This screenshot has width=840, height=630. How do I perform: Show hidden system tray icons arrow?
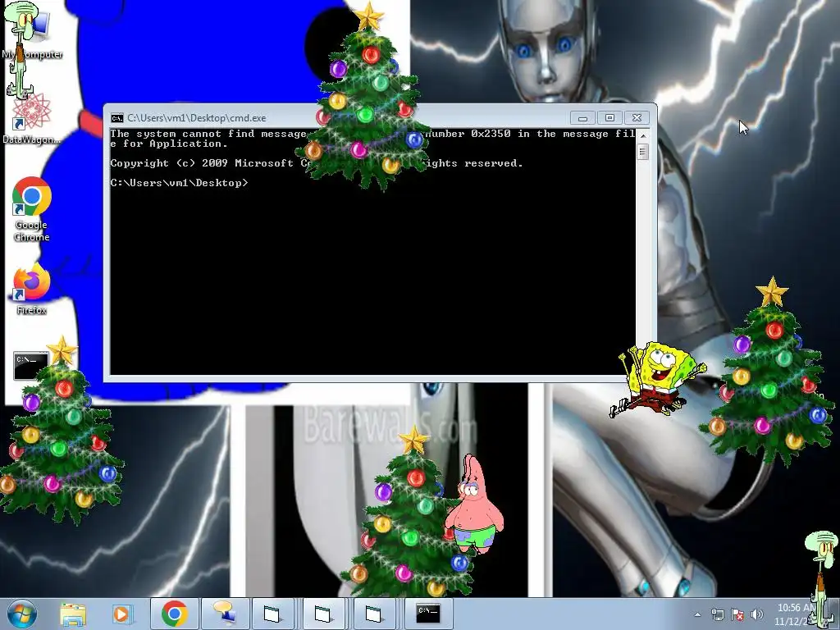[697, 615]
